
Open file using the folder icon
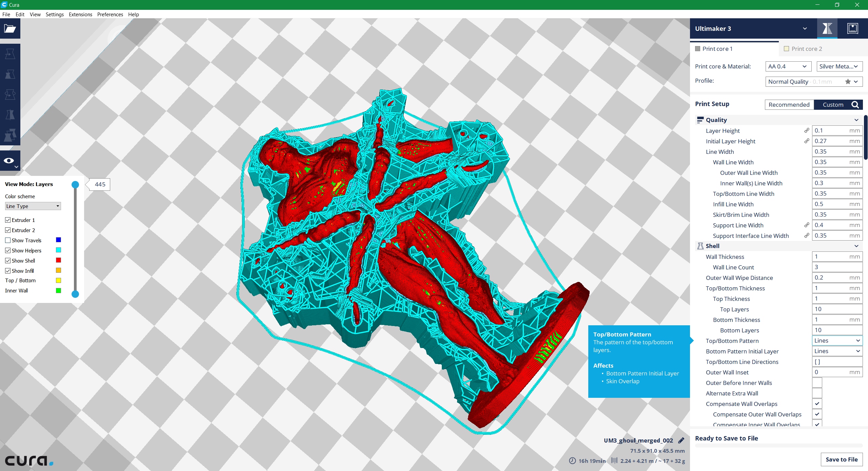[10, 28]
